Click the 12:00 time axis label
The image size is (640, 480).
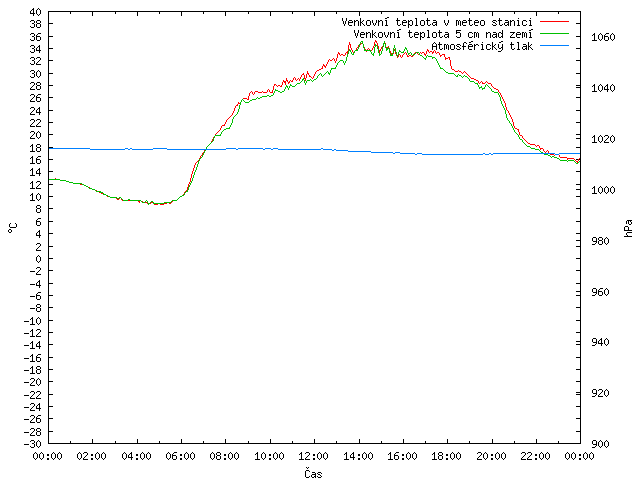pyautogui.click(x=313, y=456)
